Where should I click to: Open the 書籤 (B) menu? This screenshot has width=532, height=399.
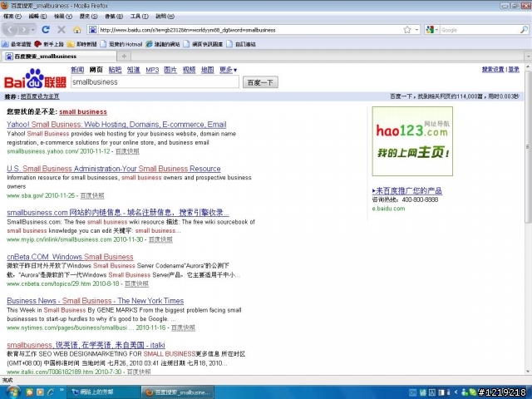[114, 17]
